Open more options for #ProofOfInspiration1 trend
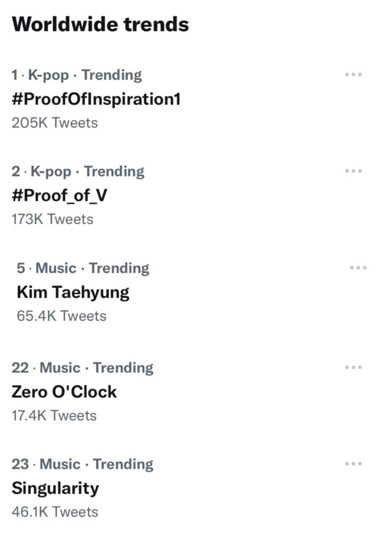Image resolution: width=392 pixels, height=549 pixels. (x=353, y=75)
